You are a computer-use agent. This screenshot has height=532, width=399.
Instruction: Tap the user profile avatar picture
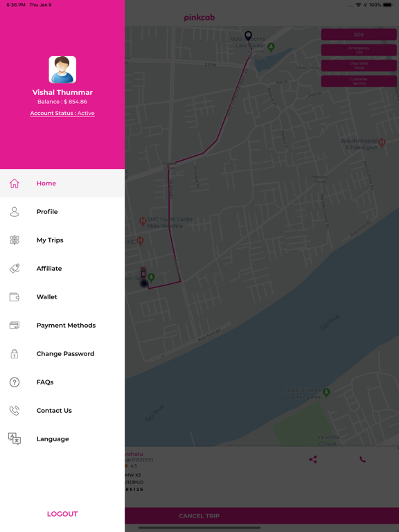62,69
